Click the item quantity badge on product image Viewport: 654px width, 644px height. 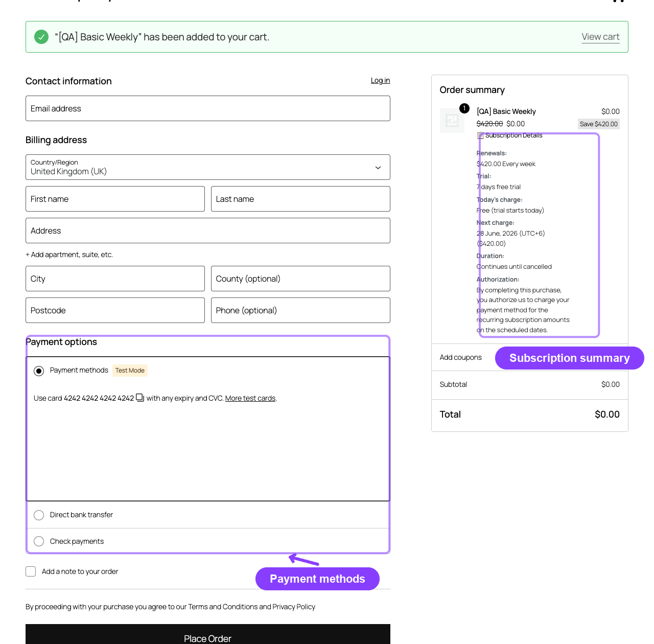464,108
